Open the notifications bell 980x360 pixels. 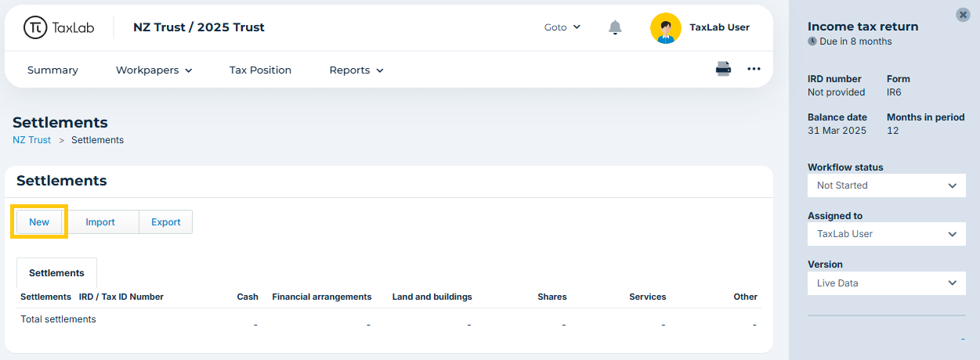click(616, 27)
